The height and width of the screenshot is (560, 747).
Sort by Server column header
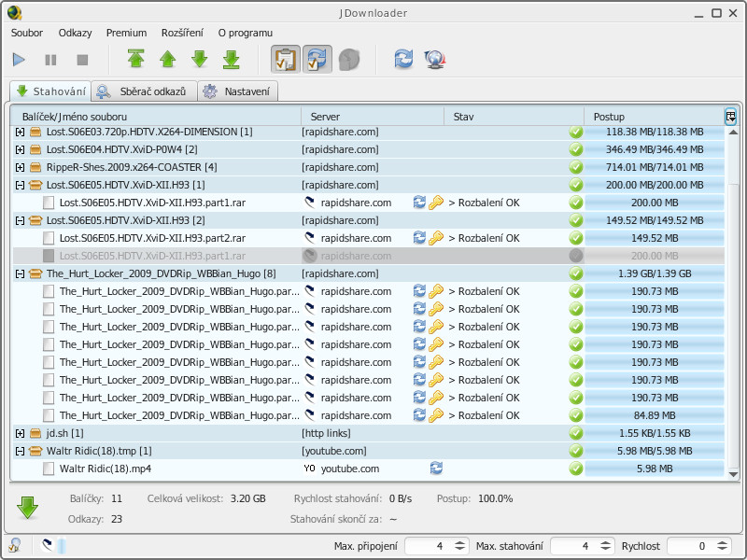[x=373, y=117]
